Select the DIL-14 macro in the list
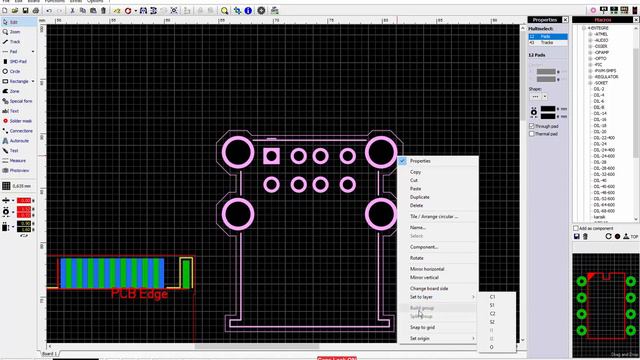Screen dimensions: 640x360 (x=600, y=113)
